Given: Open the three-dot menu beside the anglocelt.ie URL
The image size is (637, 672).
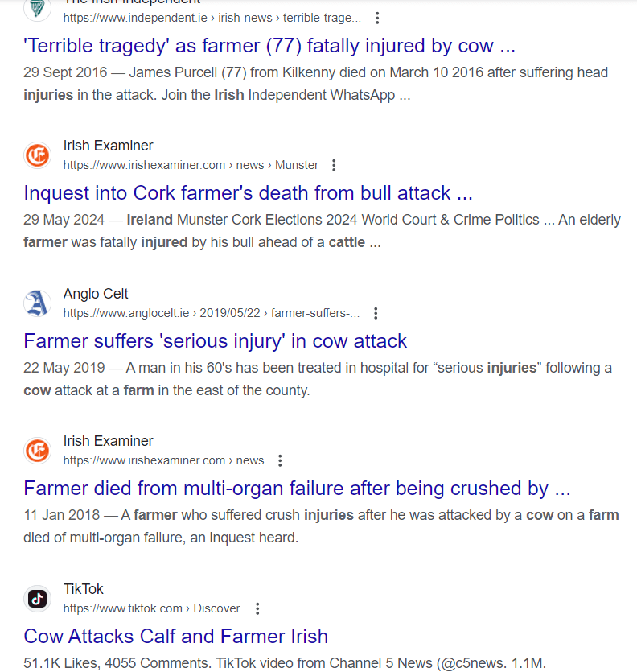Looking at the screenshot, I should tap(376, 313).
